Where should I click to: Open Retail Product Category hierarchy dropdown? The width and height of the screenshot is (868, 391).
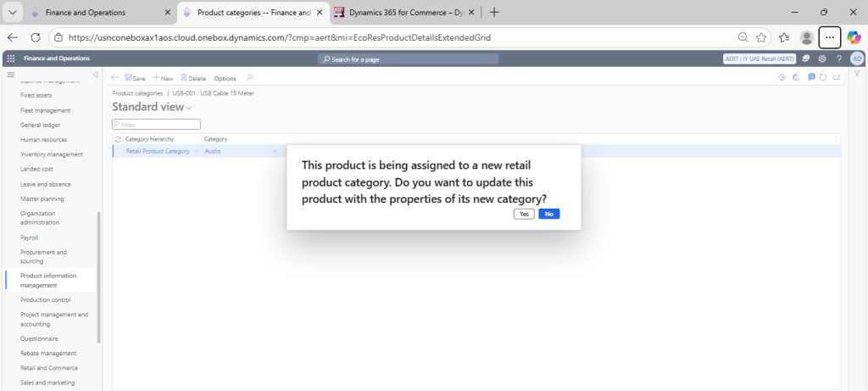(197, 151)
